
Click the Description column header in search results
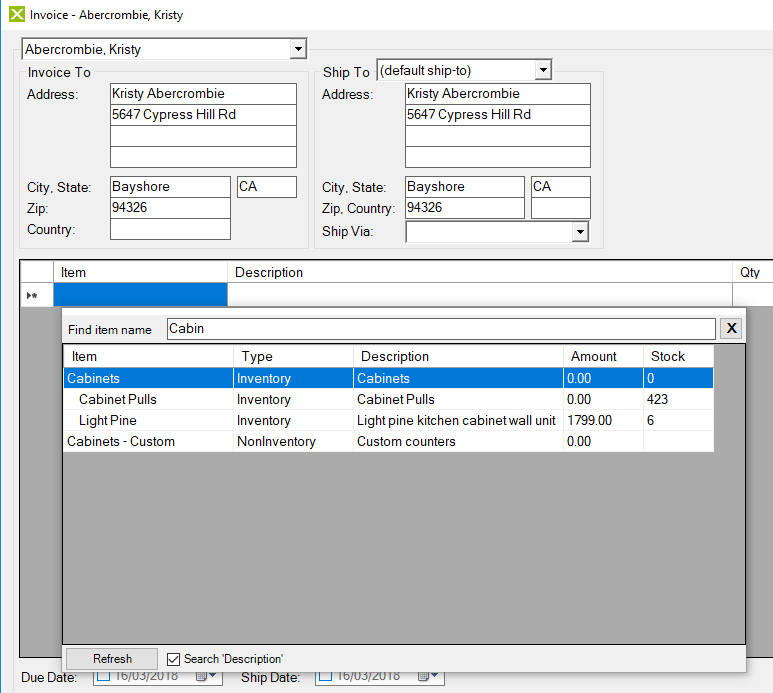pos(458,356)
